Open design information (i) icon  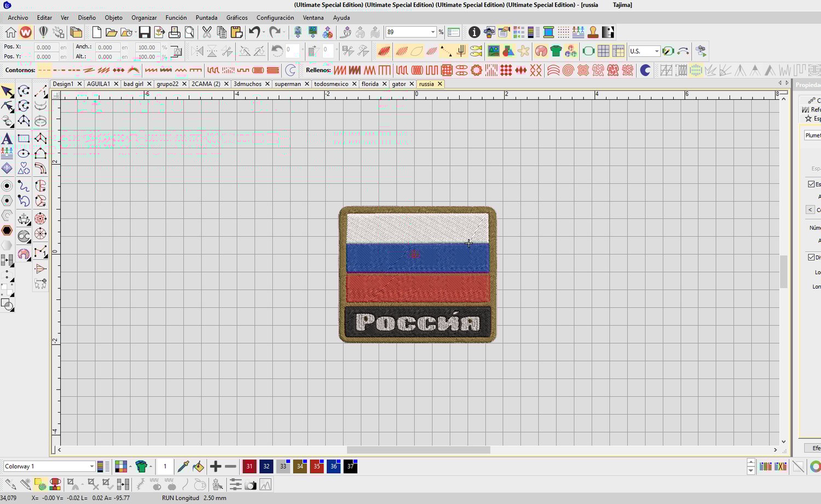pos(474,32)
